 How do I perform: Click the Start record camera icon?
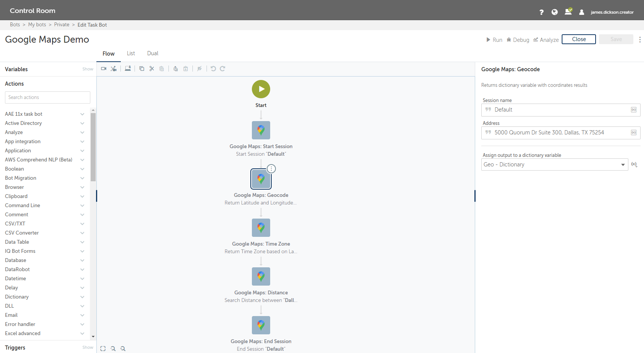(x=104, y=69)
